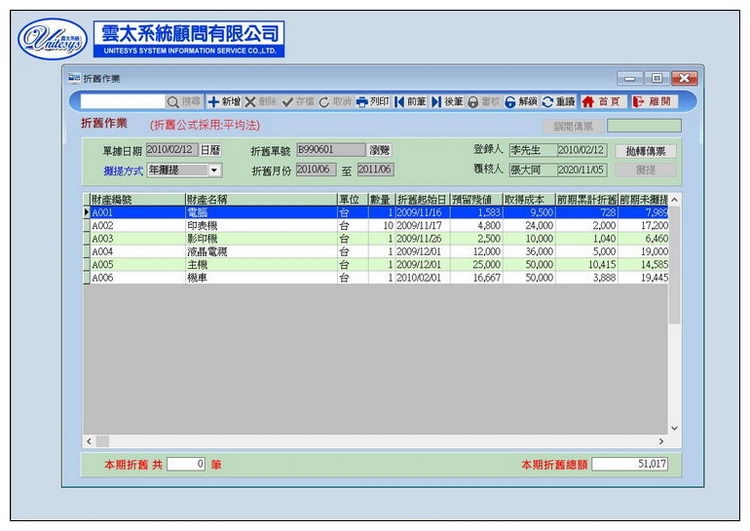Click the 拋轉傳票 button
The image size is (750, 531).
click(645, 151)
